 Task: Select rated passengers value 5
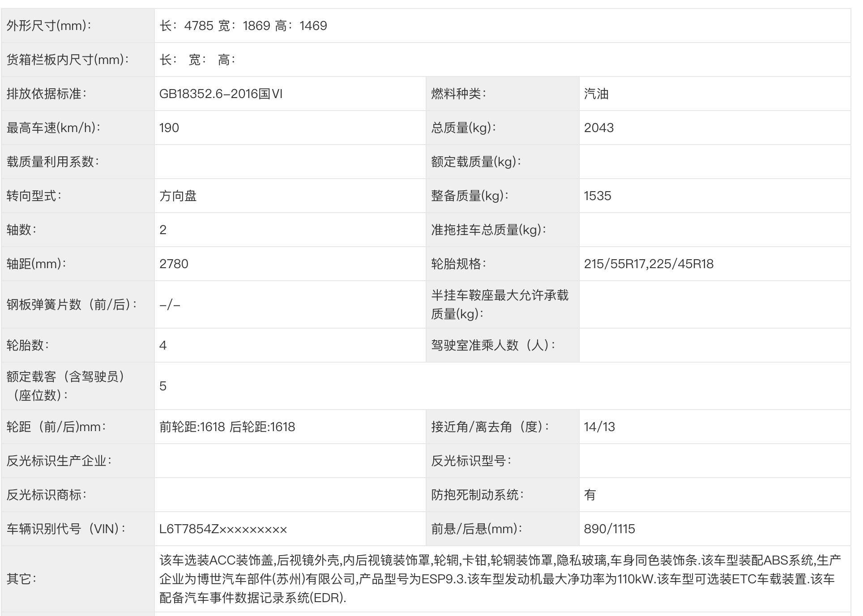[163, 386]
